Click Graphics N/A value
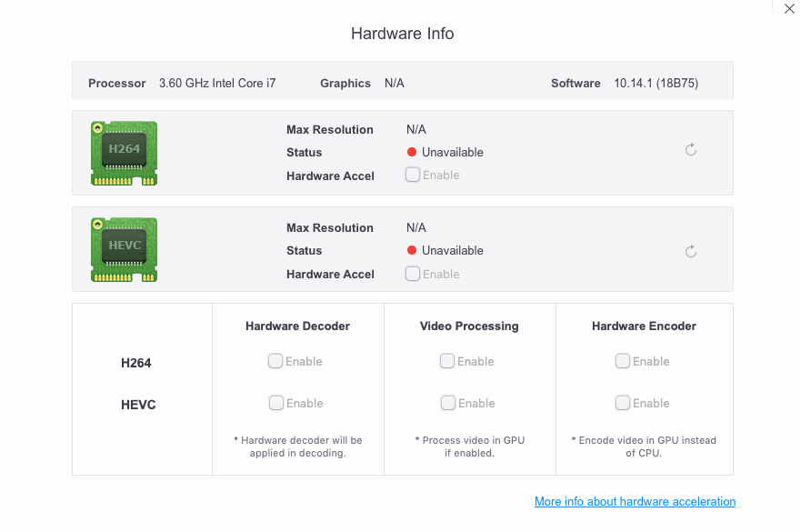This screenshot has width=801, height=532. pyautogui.click(x=395, y=84)
